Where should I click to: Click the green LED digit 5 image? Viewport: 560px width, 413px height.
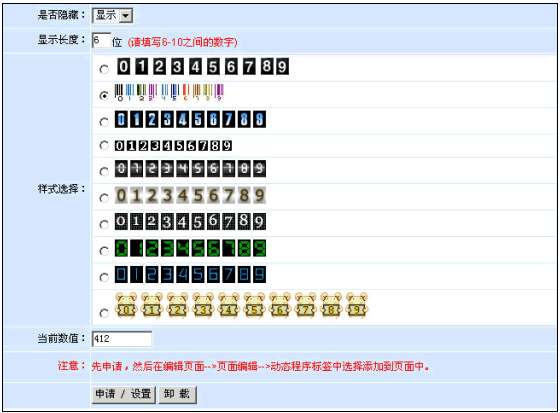click(x=198, y=248)
